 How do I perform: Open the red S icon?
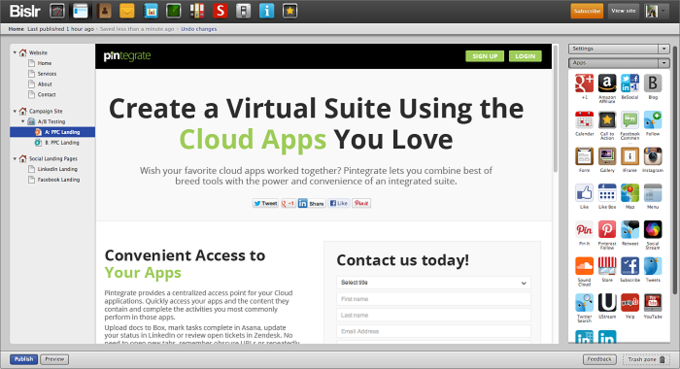click(x=220, y=11)
